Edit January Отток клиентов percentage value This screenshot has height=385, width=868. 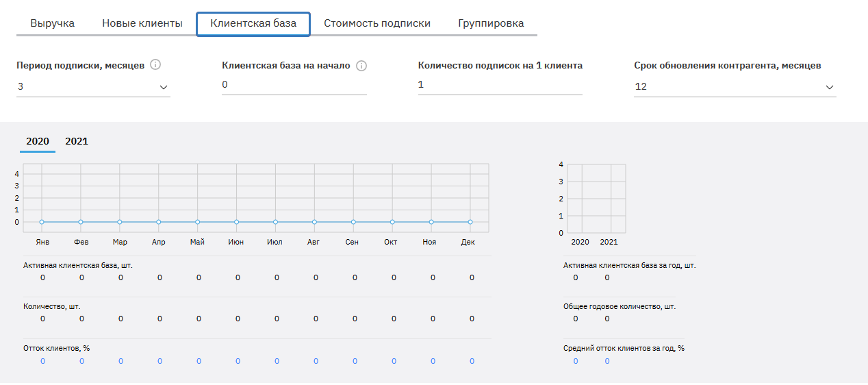pos(42,361)
